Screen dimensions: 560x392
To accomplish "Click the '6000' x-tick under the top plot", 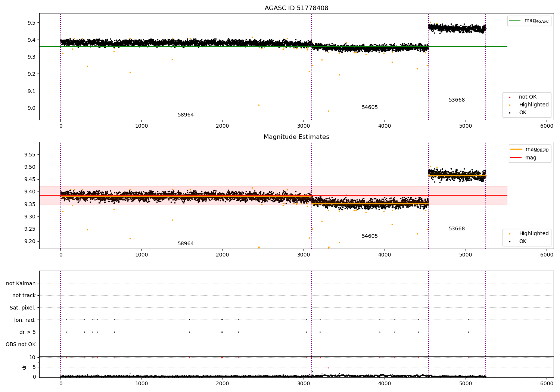I will (547, 126).
